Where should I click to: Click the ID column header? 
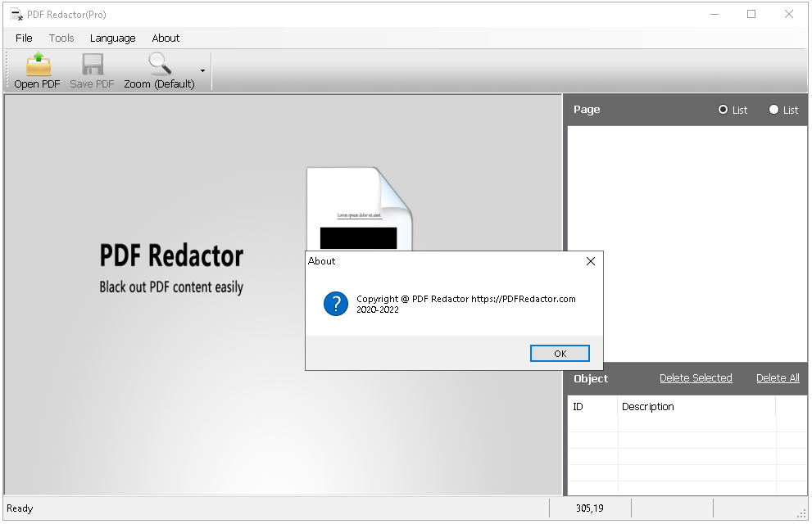[592, 407]
